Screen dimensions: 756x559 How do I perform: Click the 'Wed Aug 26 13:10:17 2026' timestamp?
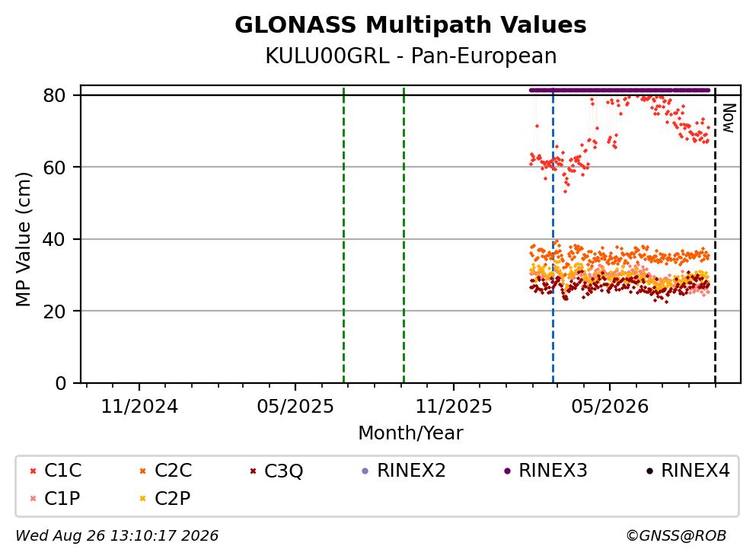click(116, 535)
